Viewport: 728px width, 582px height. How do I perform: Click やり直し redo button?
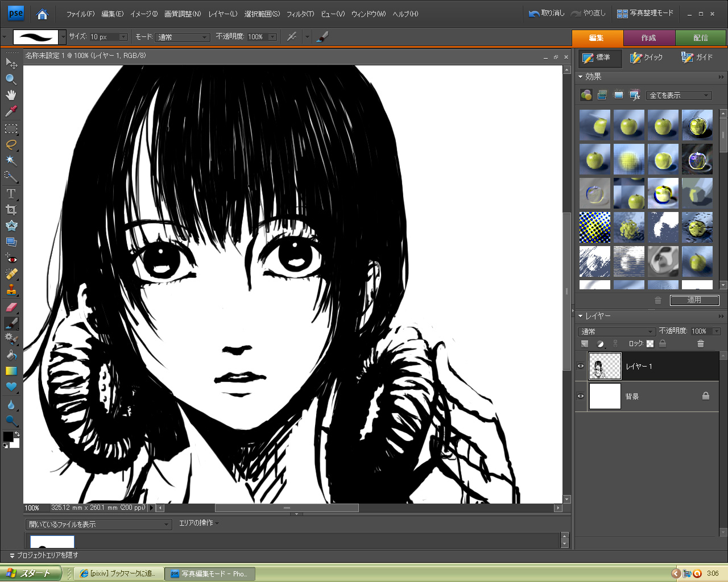click(x=589, y=13)
